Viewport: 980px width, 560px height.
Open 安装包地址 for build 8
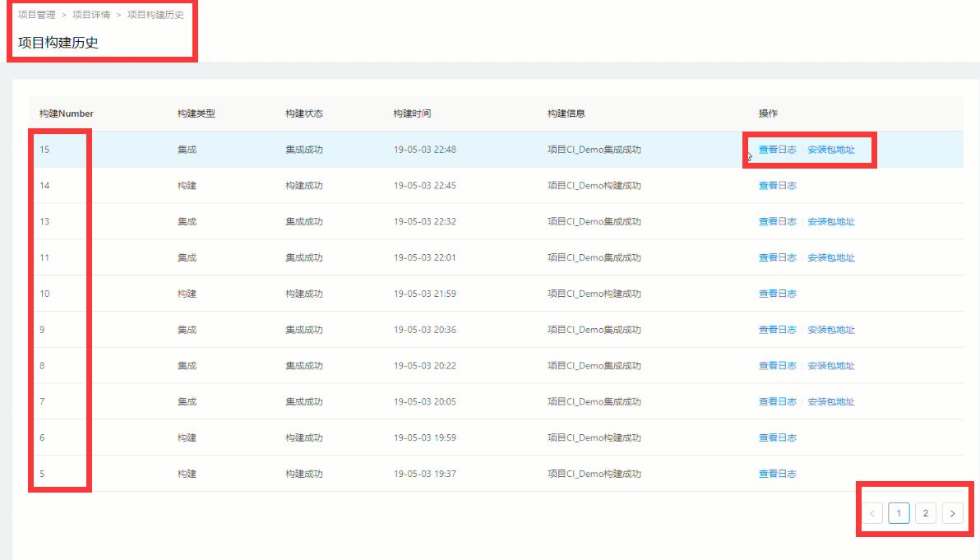pyautogui.click(x=831, y=366)
